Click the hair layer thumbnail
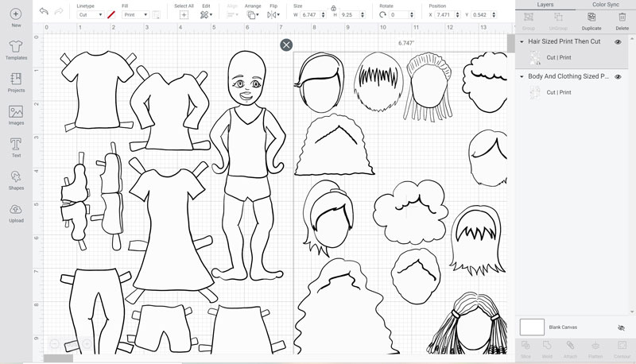 pyautogui.click(x=535, y=58)
